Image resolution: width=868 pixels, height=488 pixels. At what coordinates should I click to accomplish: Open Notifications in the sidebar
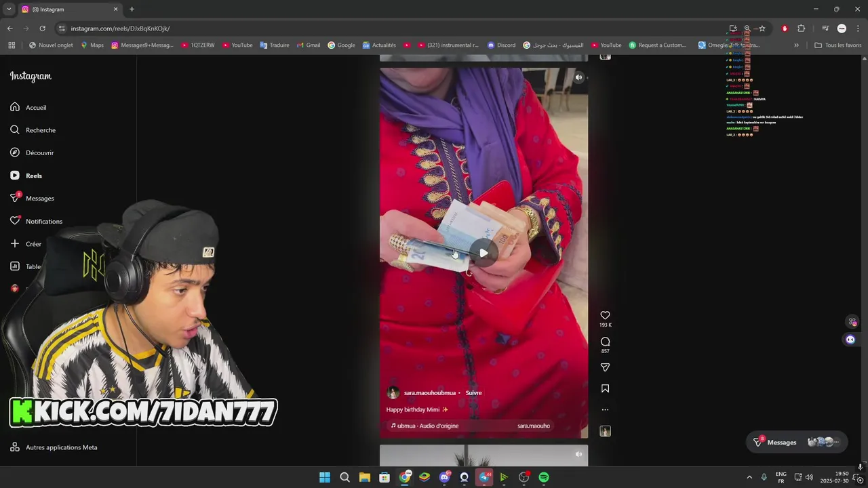pyautogui.click(x=36, y=221)
